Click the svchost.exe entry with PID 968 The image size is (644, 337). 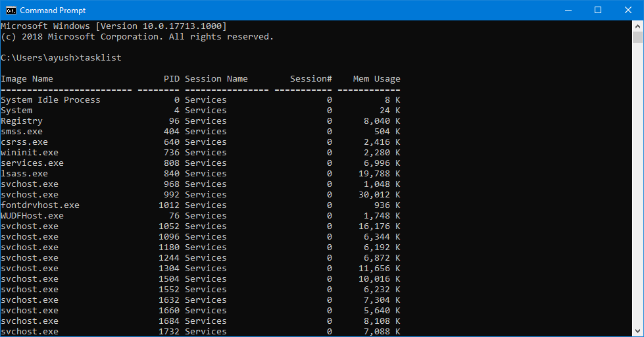point(30,184)
